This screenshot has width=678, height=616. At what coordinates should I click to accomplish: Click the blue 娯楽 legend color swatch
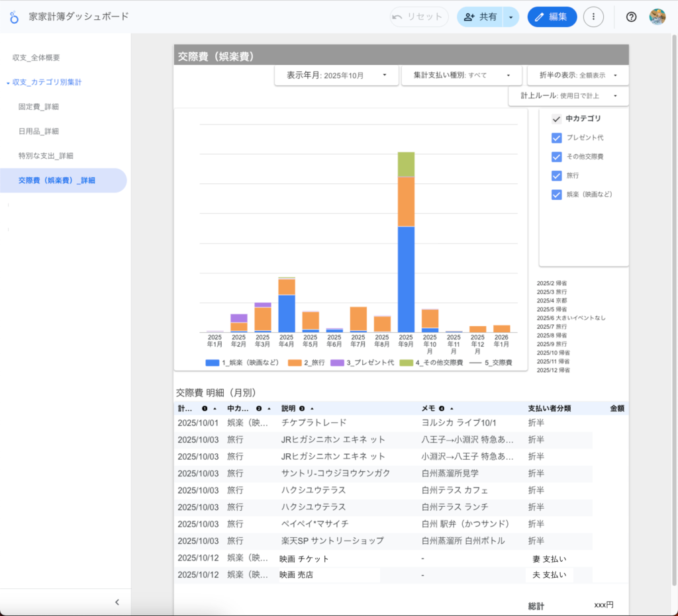point(212,363)
